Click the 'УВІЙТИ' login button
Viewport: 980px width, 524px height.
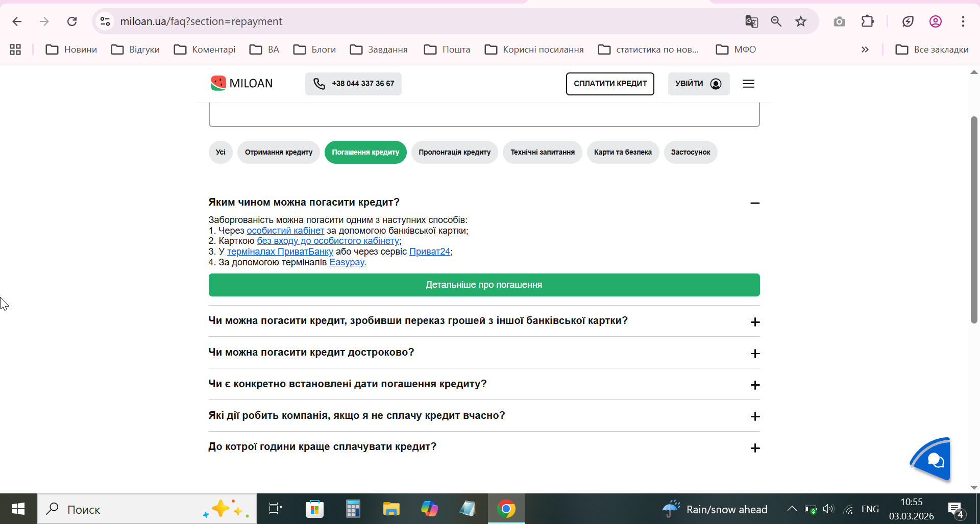pos(699,84)
